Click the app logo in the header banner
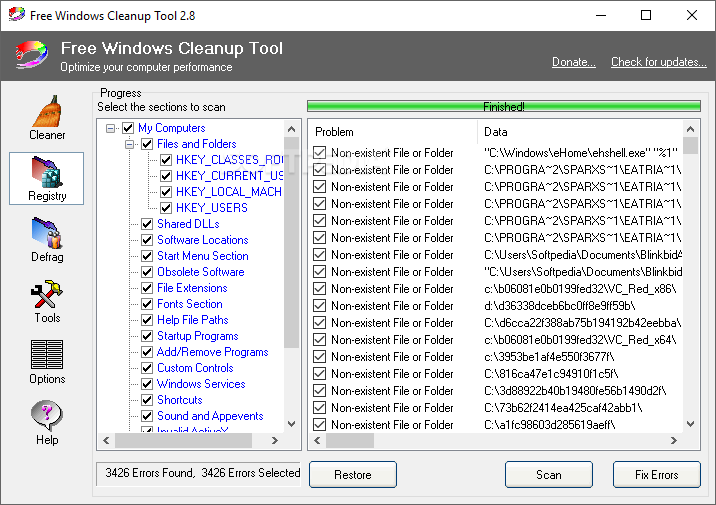 31,55
